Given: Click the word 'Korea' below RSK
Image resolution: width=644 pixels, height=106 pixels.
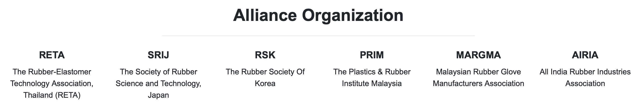Looking at the screenshot, I should click(265, 83).
